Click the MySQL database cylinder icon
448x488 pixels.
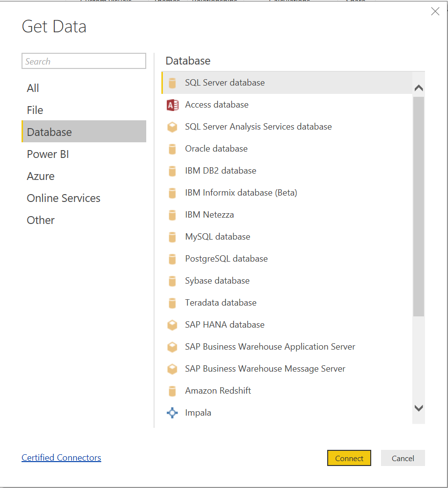click(x=172, y=237)
